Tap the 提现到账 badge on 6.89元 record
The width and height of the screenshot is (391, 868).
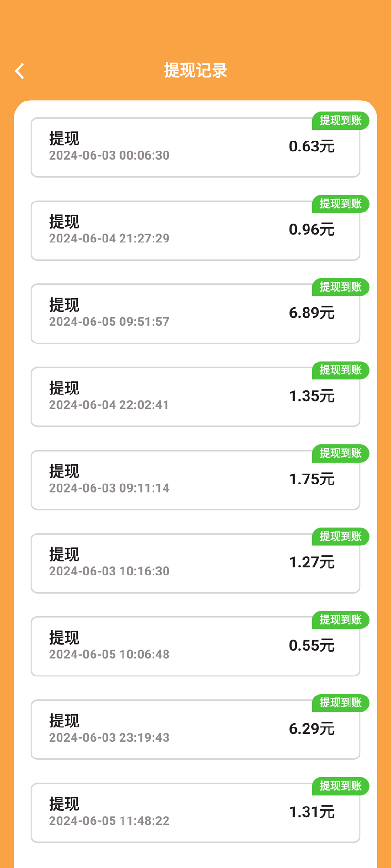(x=340, y=287)
